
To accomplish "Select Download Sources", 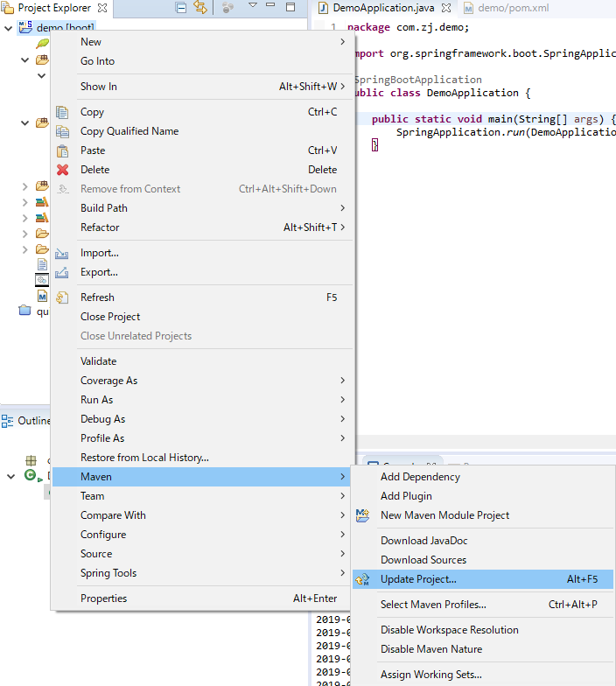I will pyautogui.click(x=483, y=560).
